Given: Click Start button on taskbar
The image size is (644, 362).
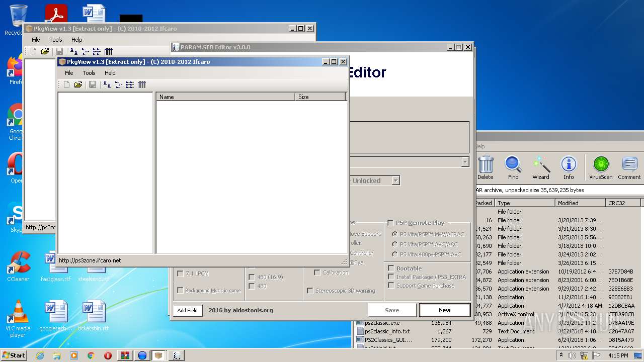Looking at the screenshot, I should point(14,355).
